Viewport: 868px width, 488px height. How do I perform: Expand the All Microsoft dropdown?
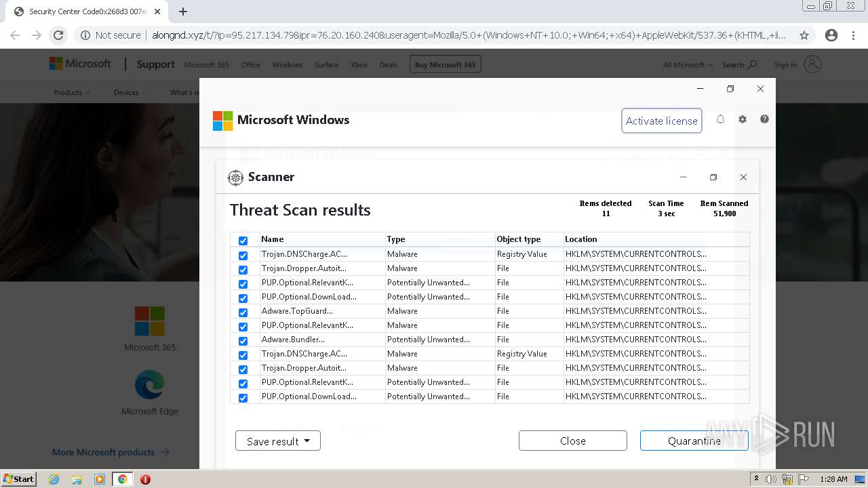coord(688,64)
